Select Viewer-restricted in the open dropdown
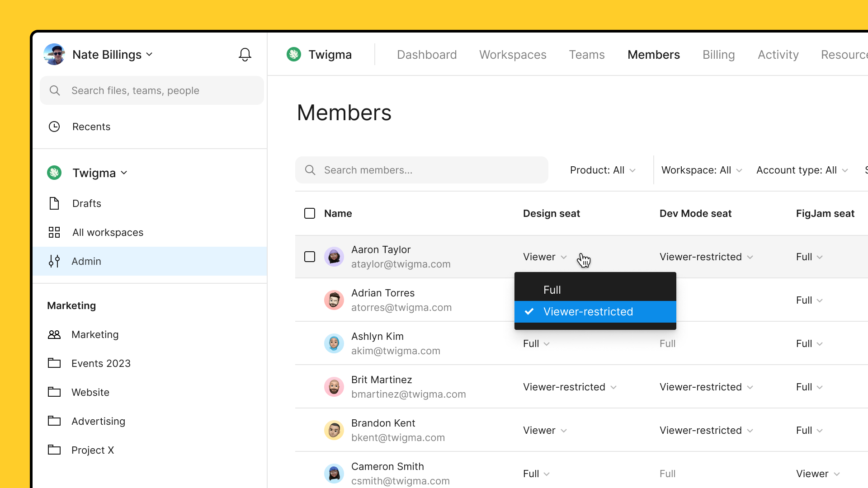Screen dimensions: 868x488 tap(588, 311)
